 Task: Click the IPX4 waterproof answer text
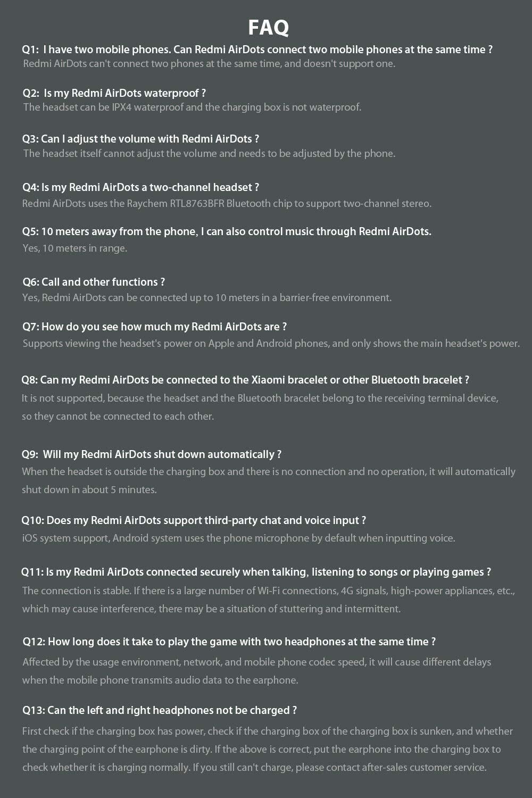[192, 107]
